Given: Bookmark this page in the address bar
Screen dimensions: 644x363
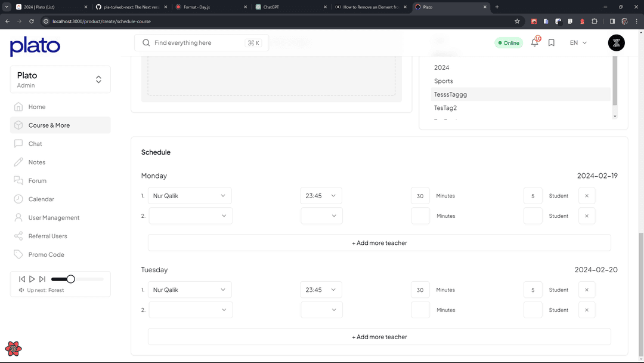Looking at the screenshot, I should click(517, 21).
